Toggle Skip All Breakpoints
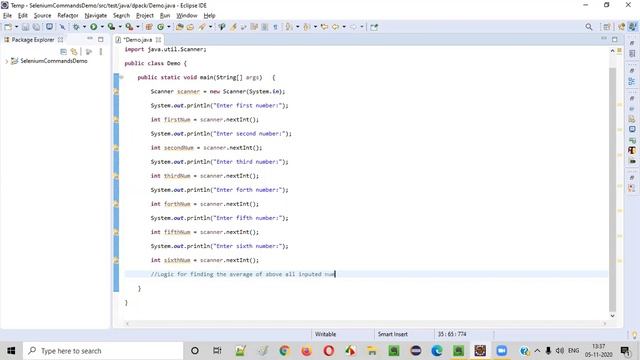Viewport: 640px width, 360px height. tap(62, 27)
